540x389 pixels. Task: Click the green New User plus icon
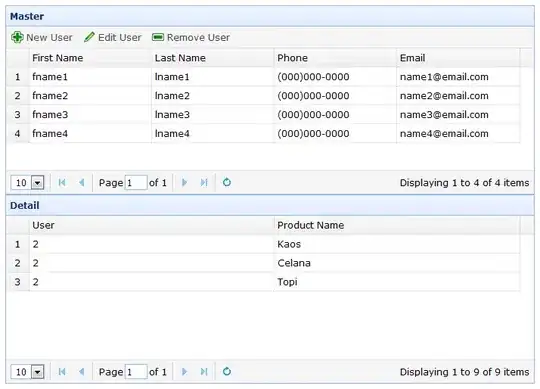pos(17,37)
